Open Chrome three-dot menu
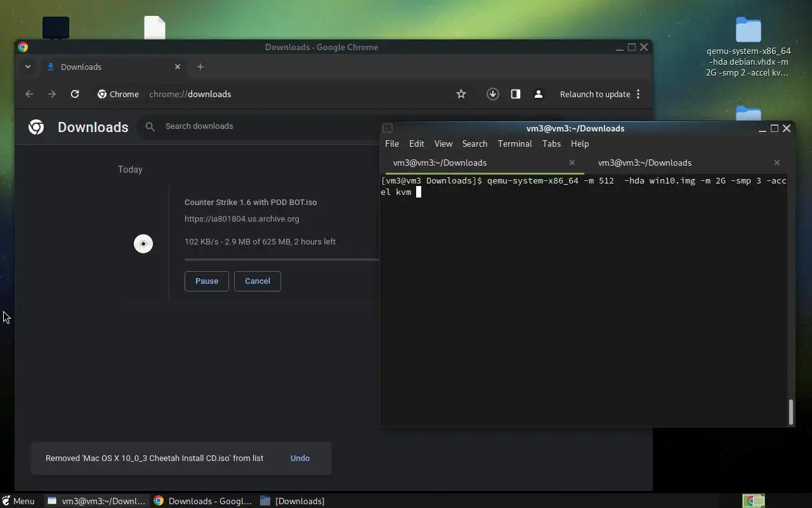 638,94
